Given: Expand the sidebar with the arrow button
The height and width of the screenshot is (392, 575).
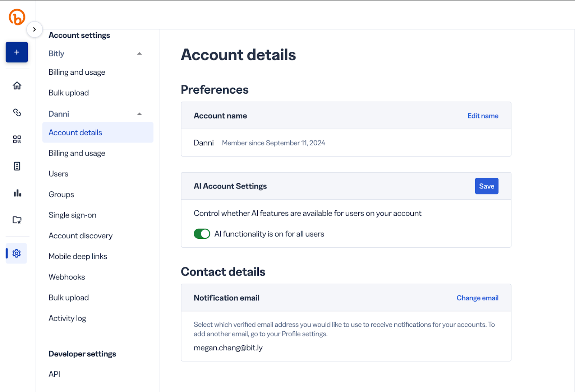Looking at the screenshot, I should 34,29.
